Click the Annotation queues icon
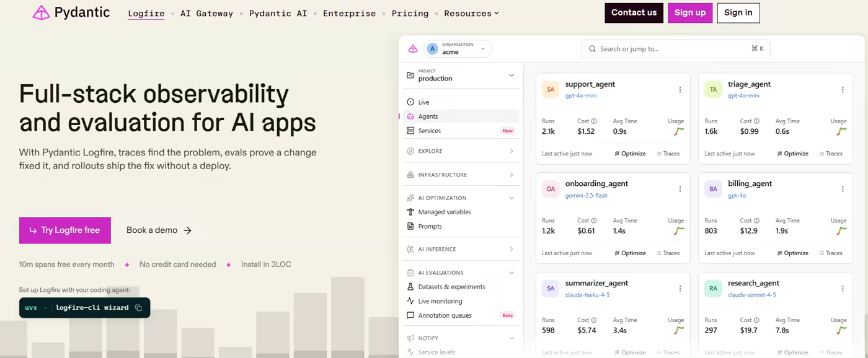Screen dimensions: 868x358 pyautogui.click(x=410, y=315)
